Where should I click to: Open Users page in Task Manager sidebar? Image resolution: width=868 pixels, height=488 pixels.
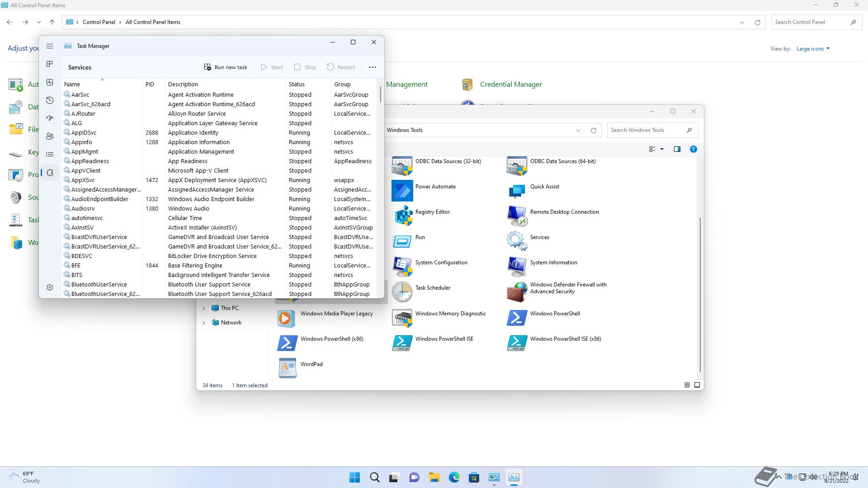coord(50,136)
